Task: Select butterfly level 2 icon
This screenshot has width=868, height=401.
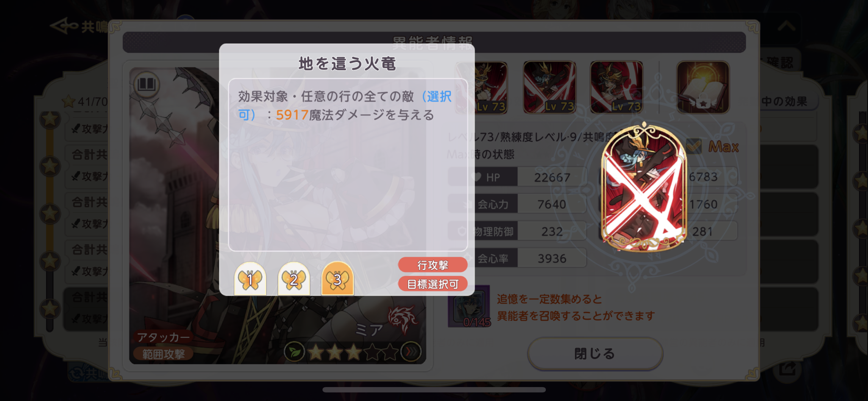Action: [294, 279]
